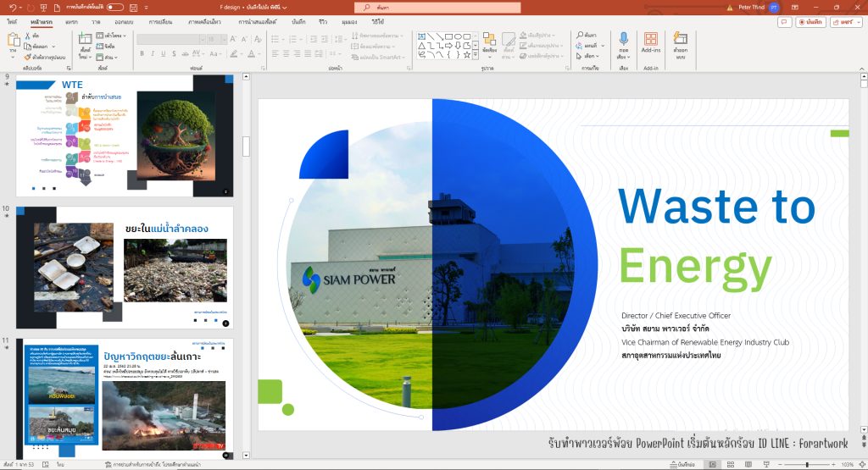868x470 pixels.
Task: Click the Peter Tfind account avatar
Action: 774,8
